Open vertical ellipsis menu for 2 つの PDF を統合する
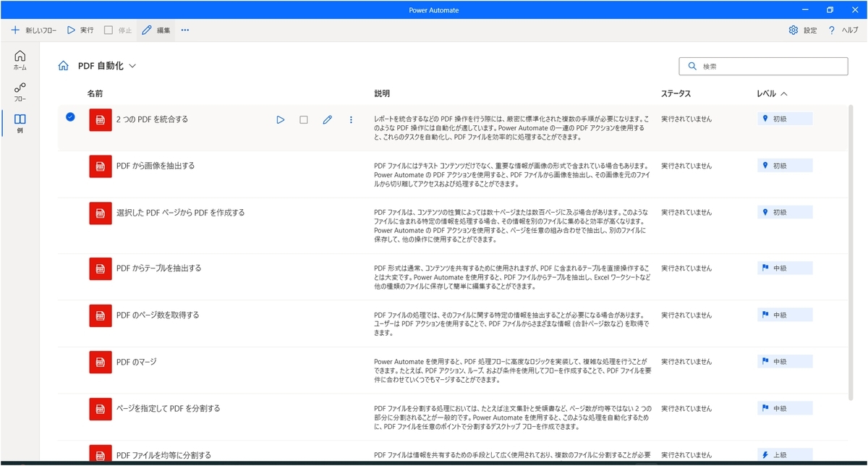Screen dimensions: 868x466 pos(352,119)
